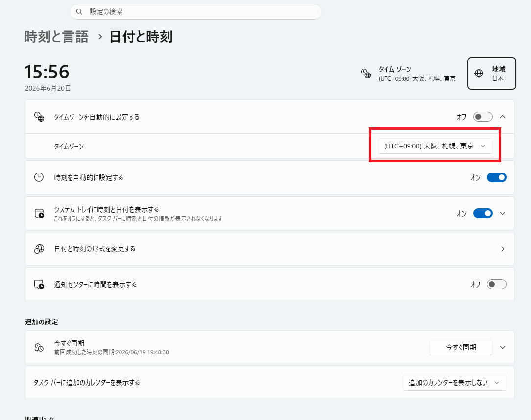Click the time zone globe-clock icon in header

(366, 73)
